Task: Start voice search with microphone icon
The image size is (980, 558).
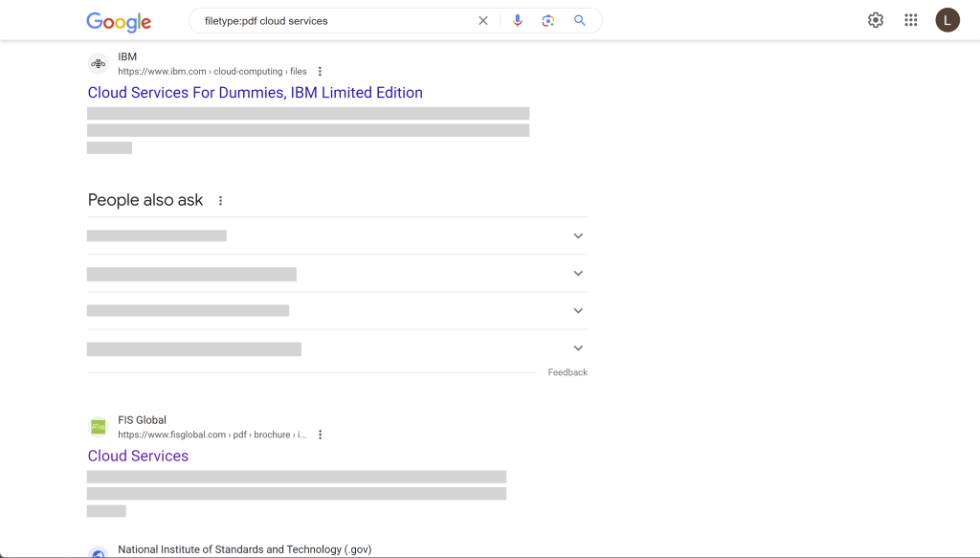Action: tap(518, 21)
